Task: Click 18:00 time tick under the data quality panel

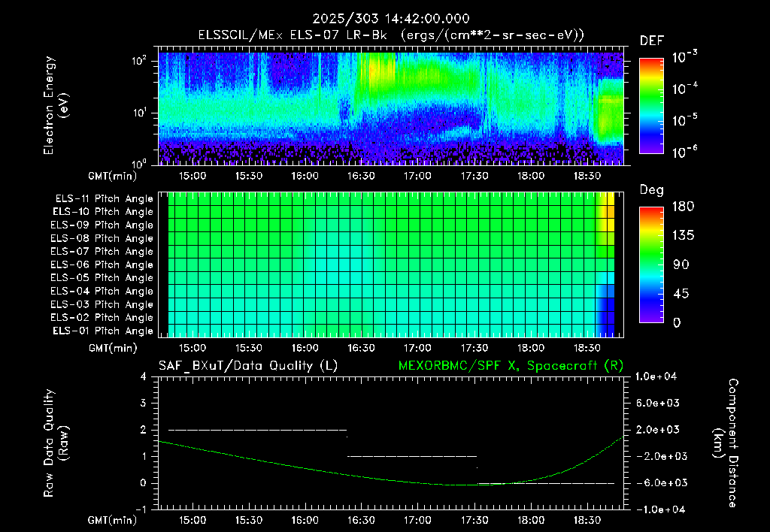Action: pyautogui.click(x=531, y=520)
